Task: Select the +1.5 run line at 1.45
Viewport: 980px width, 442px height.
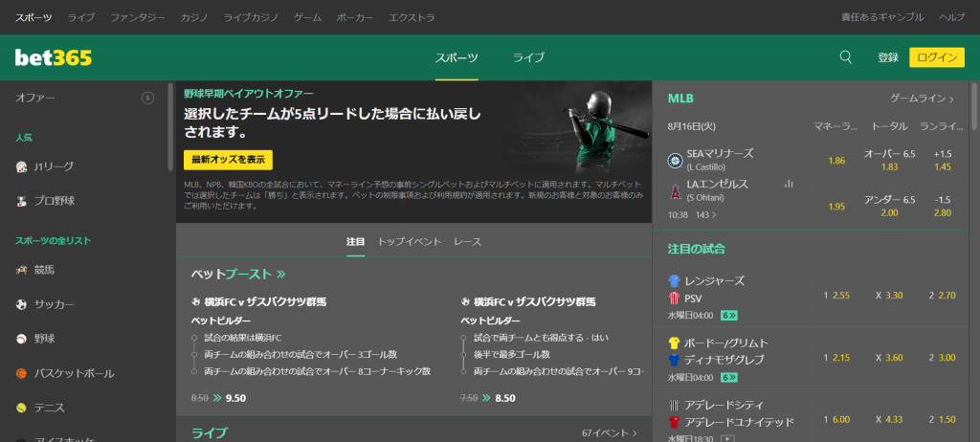Action: 942,160
